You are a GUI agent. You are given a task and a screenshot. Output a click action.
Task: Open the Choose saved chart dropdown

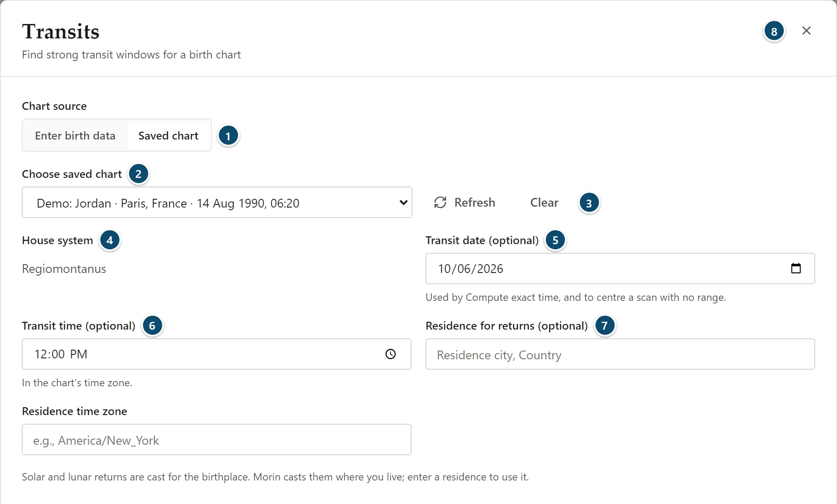tap(217, 203)
